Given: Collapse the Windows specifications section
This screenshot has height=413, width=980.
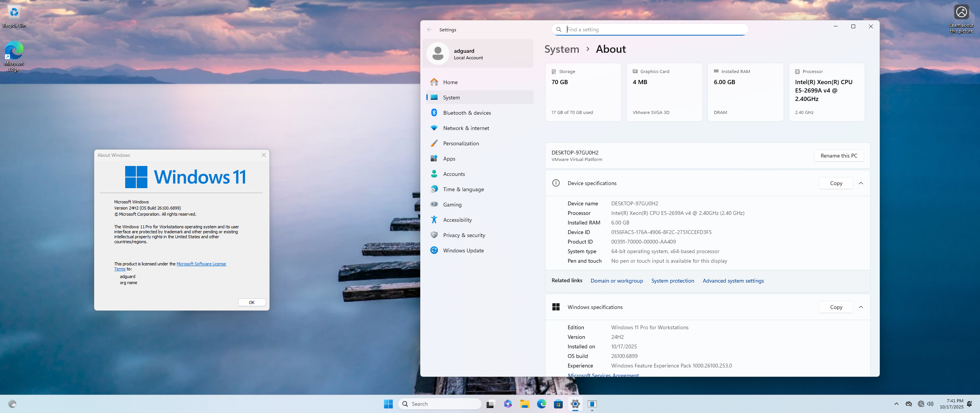Looking at the screenshot, I should (x=861, y=307).
